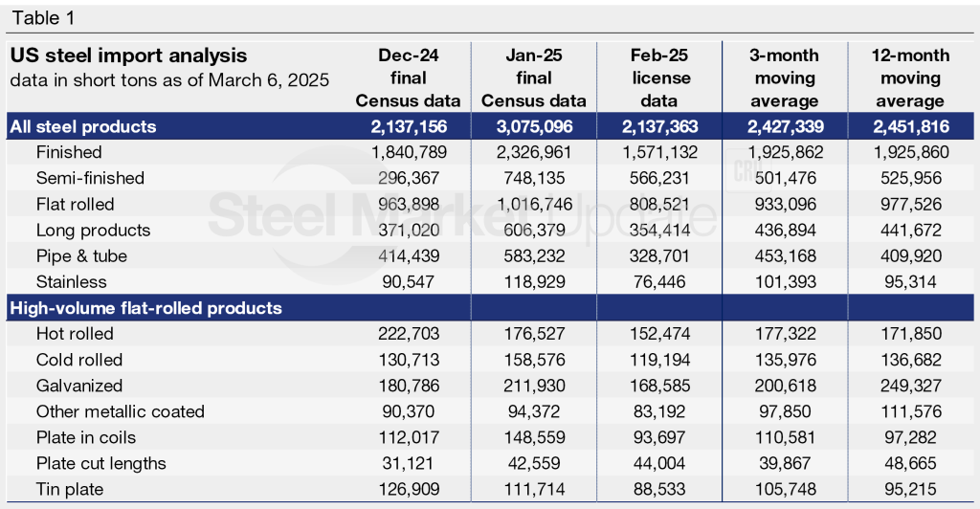Click the 'All steel products' row header

point(82,126)
